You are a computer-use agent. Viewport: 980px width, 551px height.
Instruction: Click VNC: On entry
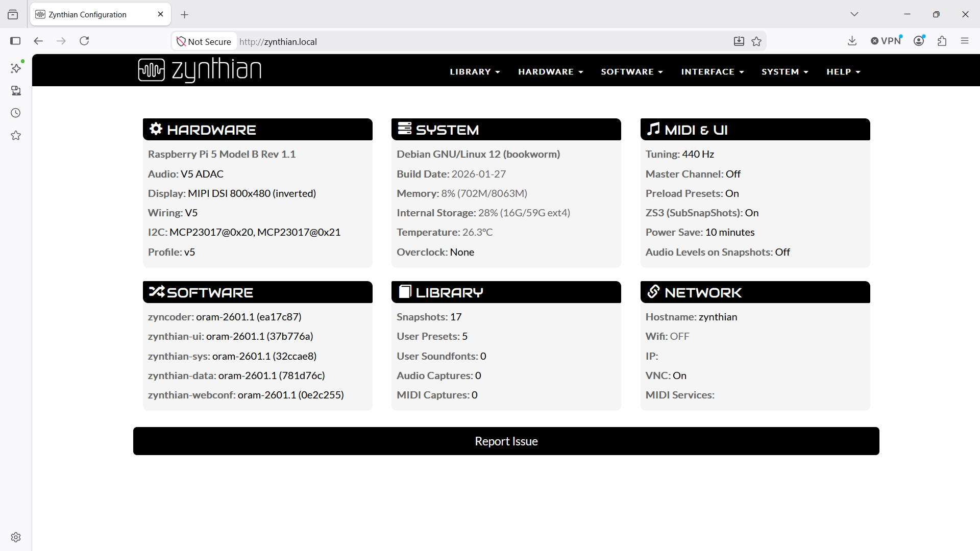(x=666, y=375)
